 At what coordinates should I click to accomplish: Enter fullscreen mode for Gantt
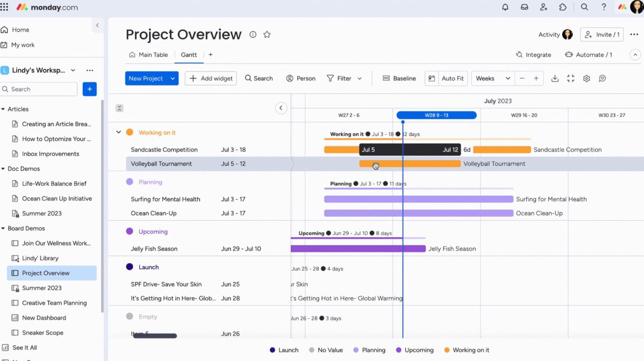(x=571, y=78)
